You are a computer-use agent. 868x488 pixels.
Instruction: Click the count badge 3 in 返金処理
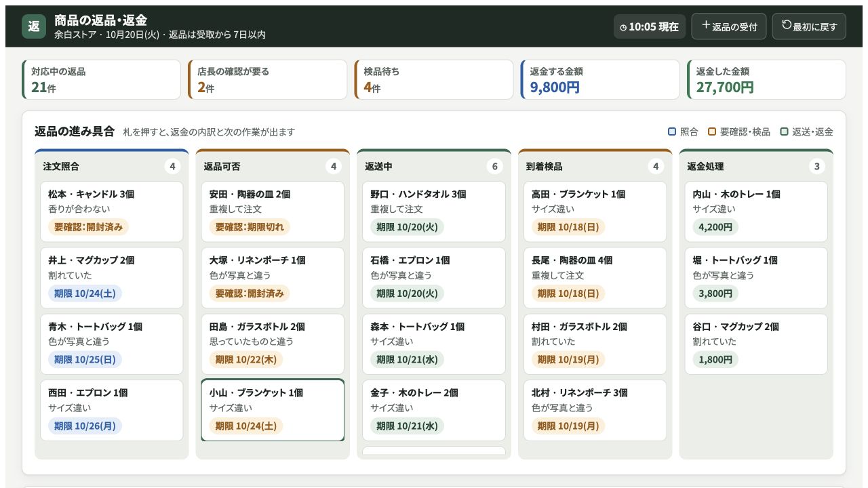(816, 166)
